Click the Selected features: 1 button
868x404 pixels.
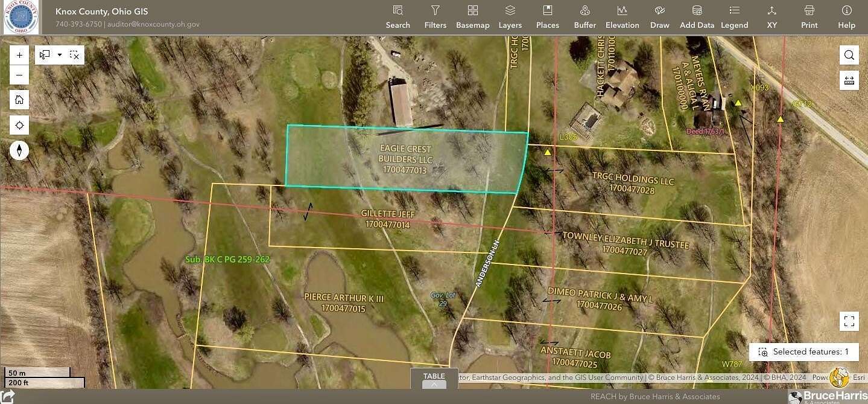pos(803,351)
